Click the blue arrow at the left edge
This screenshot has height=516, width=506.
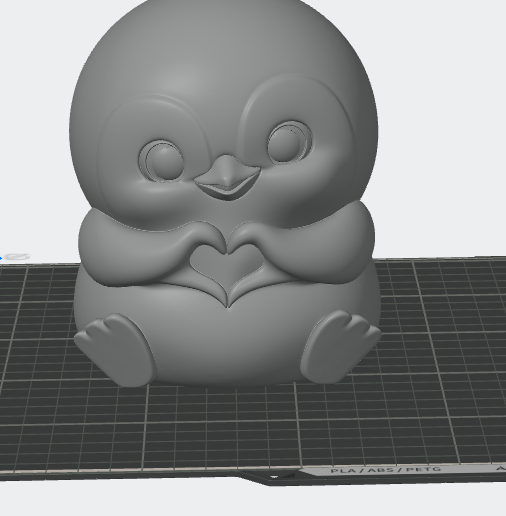1,258
